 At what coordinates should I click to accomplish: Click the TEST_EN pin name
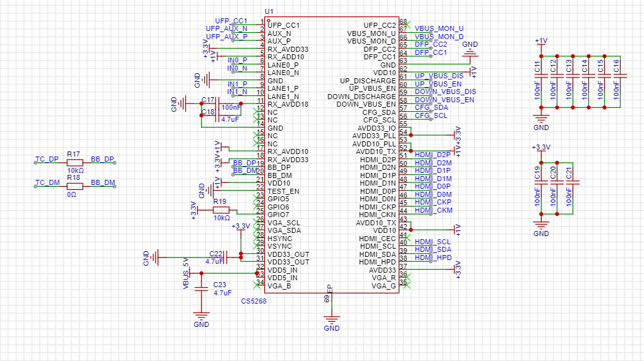tap(283, 191)
